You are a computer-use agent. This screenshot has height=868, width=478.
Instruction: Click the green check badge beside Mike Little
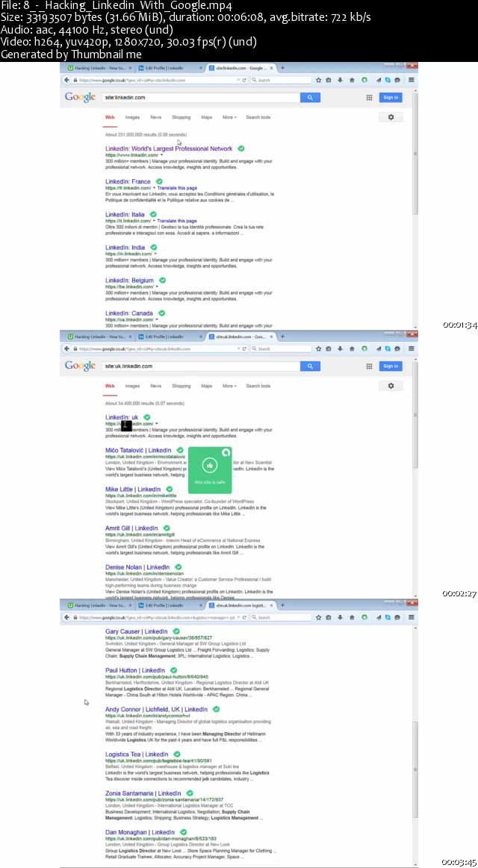pyautogui.click(x=170, y=490)
